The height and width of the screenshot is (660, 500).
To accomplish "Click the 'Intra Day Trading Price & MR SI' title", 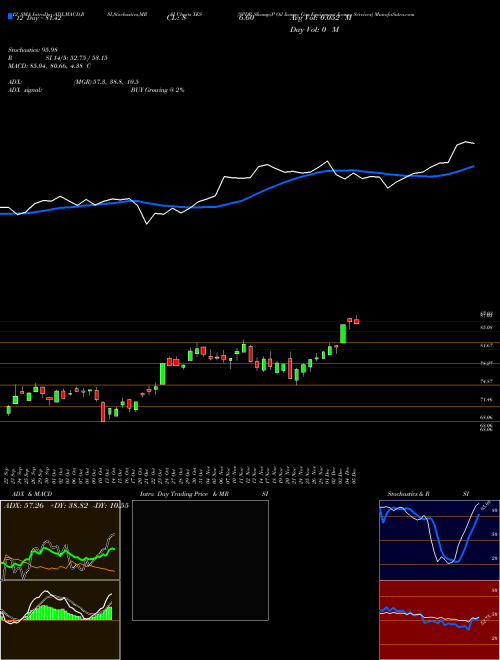I will (x=204, y=494).
